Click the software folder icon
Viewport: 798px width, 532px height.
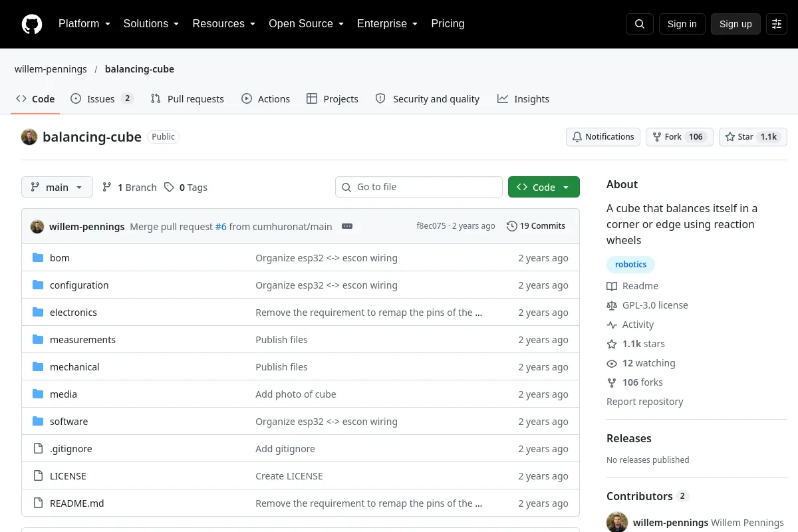[38, 422]
